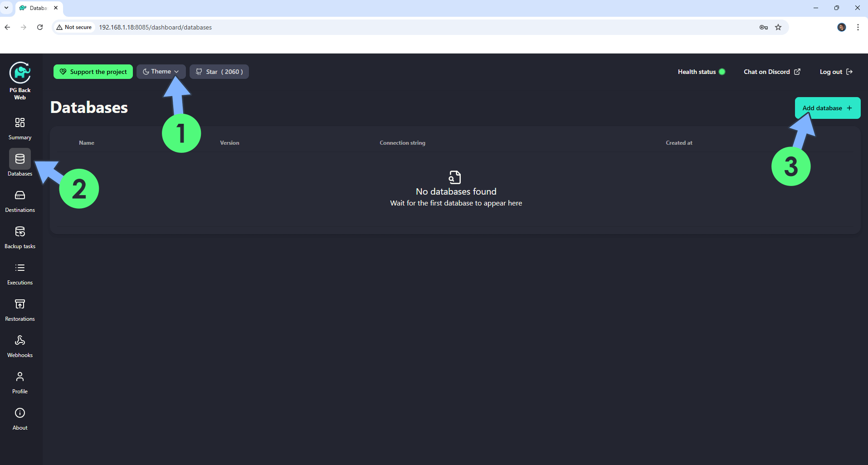Star the project on GitHub
868x465 pixels.
(219, 72)
